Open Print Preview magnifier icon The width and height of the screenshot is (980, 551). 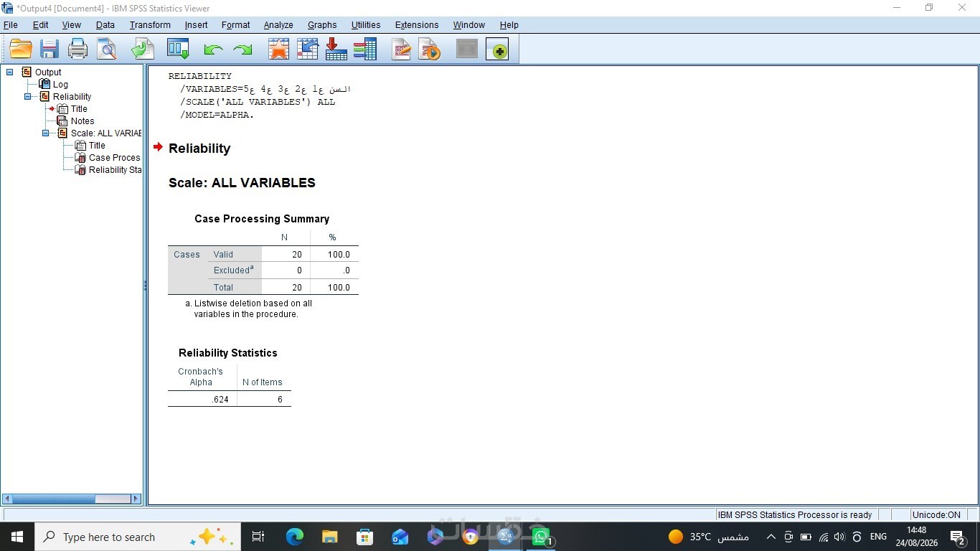(107, 50)
